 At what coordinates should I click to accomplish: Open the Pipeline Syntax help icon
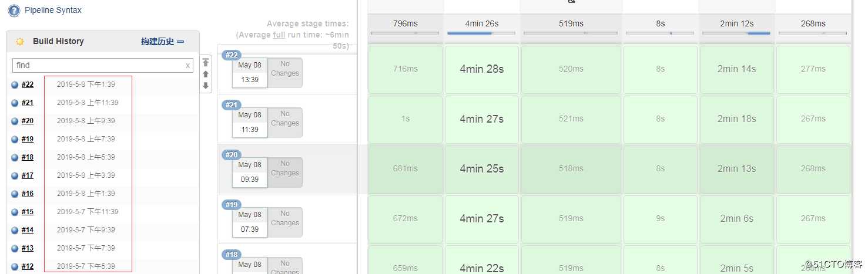(14, 11)
